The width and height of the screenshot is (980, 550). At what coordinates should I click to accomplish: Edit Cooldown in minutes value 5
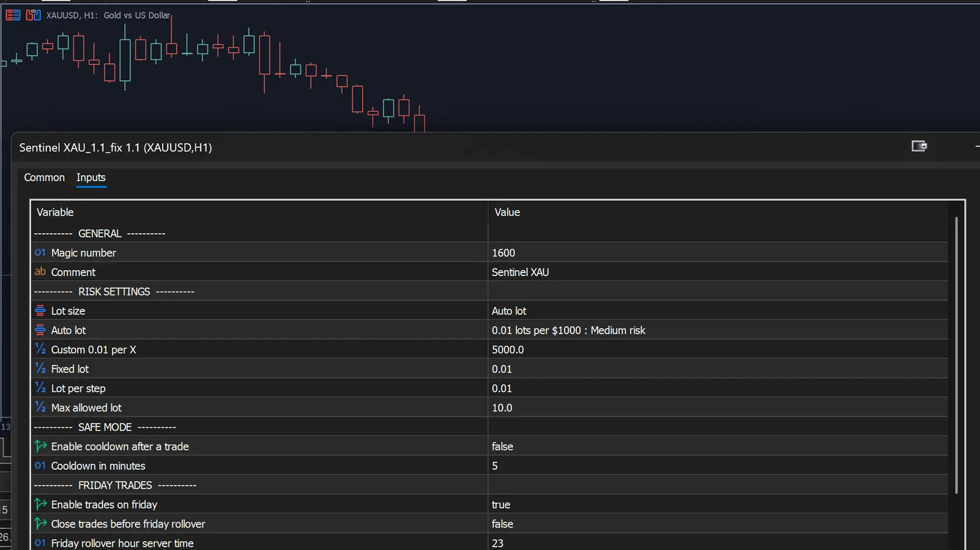click(x=718, y=466)
